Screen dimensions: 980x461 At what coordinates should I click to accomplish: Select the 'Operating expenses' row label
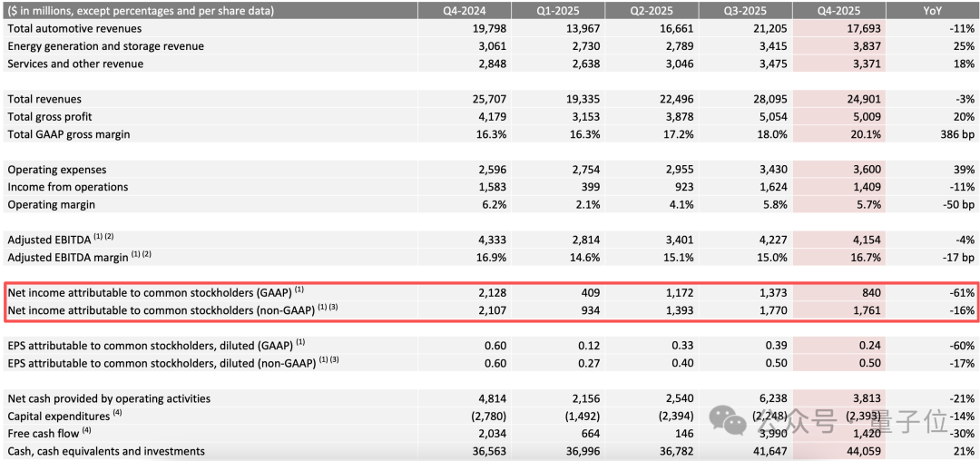click(x=57, y=170)
